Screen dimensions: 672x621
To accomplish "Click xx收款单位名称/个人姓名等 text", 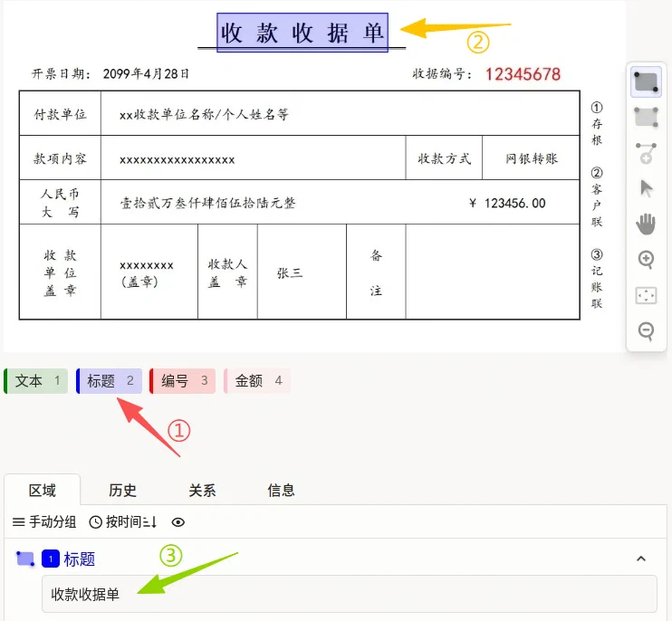I will [x=204, y=115].
